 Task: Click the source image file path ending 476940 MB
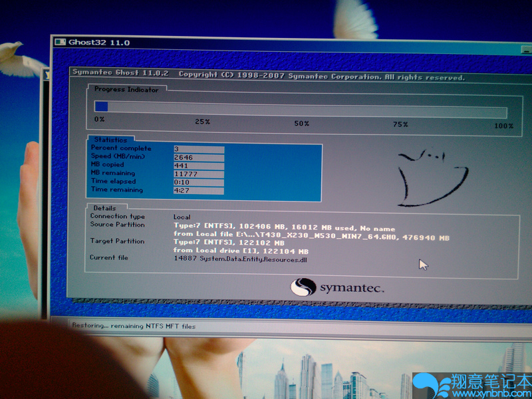311,236
